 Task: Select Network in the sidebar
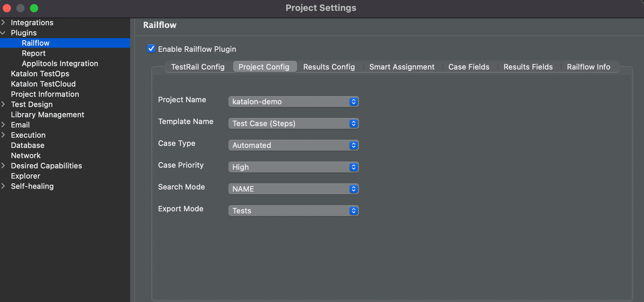(x=26, y=155)
